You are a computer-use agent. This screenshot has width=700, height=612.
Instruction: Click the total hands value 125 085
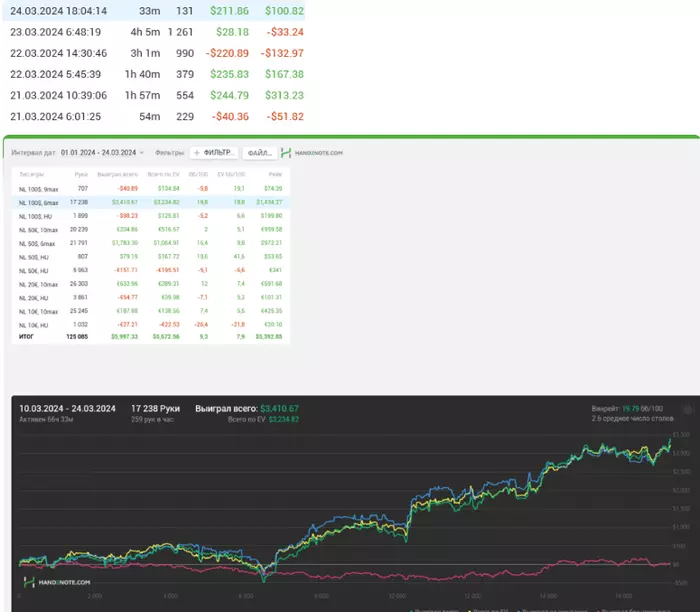click(77, 337)
